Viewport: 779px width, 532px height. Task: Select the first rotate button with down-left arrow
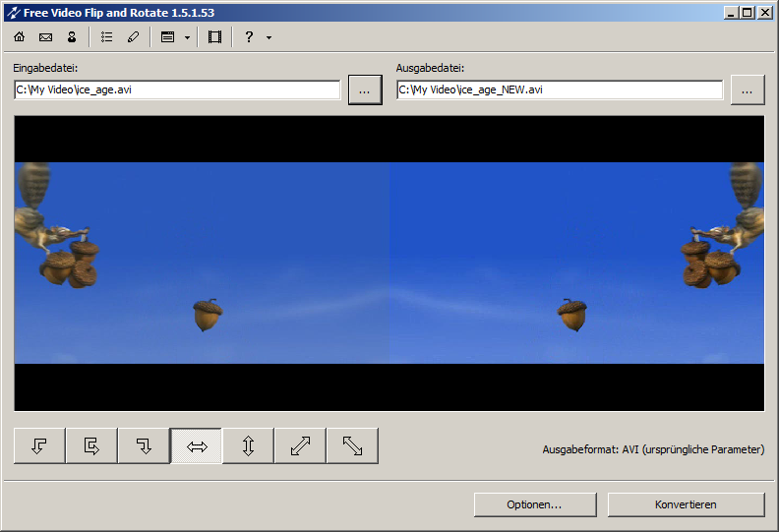39,445
